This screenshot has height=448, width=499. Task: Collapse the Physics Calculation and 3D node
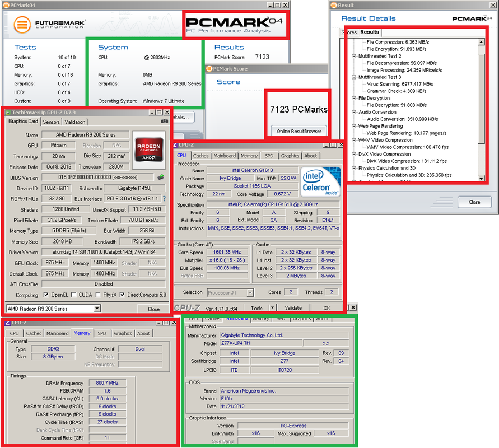point(353,168)
